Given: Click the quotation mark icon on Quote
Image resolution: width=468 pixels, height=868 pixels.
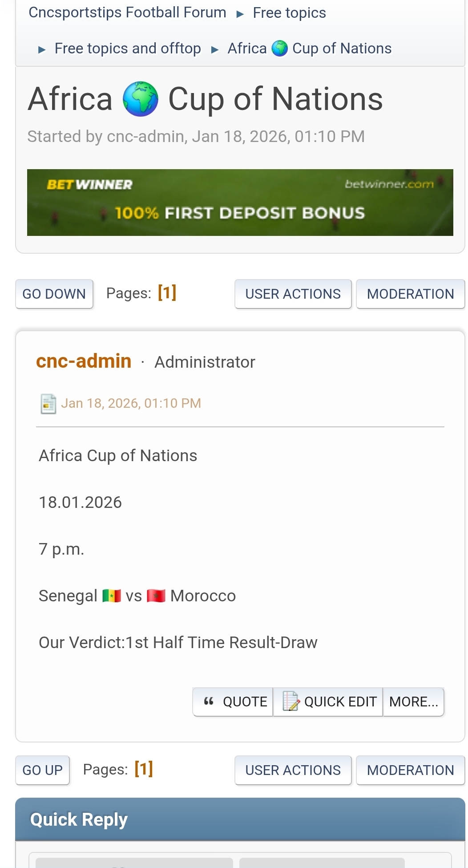Looking at the screenshot, I should pos(209,702).
